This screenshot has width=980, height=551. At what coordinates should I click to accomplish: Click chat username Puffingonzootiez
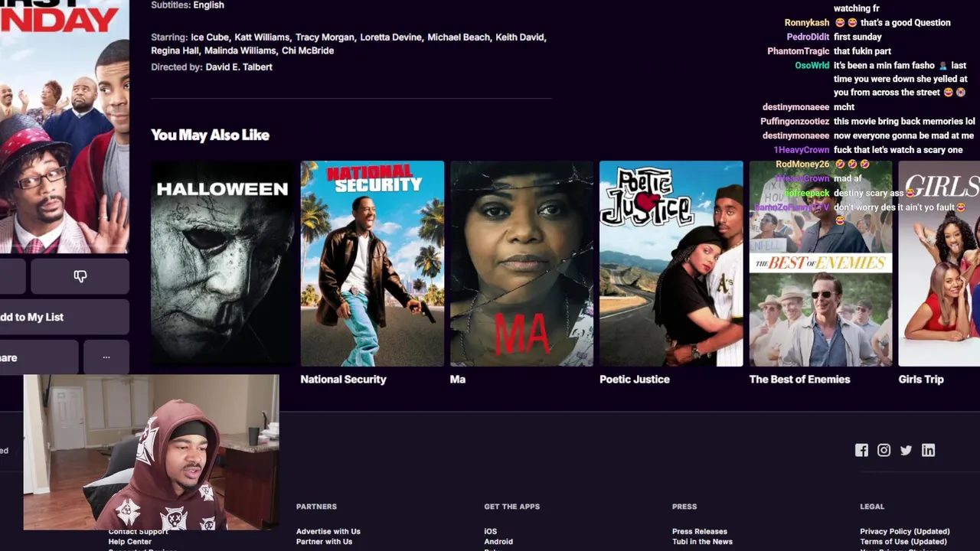tap(795, 122)
